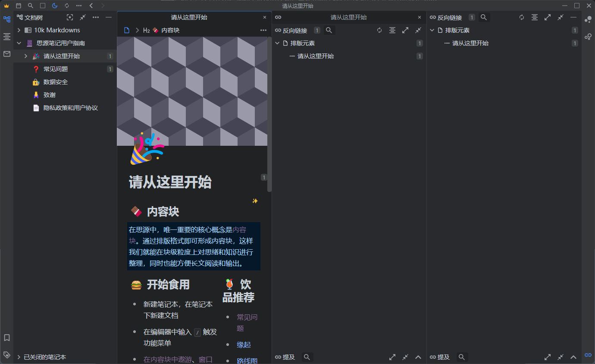Collapse all in the doc tree header
This screenshot has height=364, width=595.
click(x=83, y=17)
